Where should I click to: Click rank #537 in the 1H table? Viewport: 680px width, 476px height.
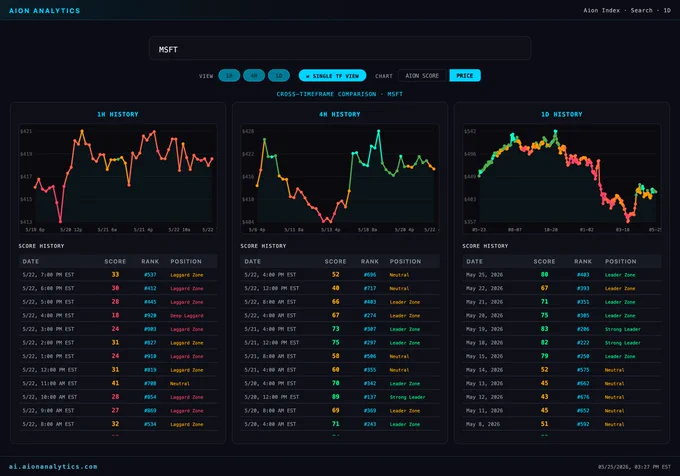150,275
